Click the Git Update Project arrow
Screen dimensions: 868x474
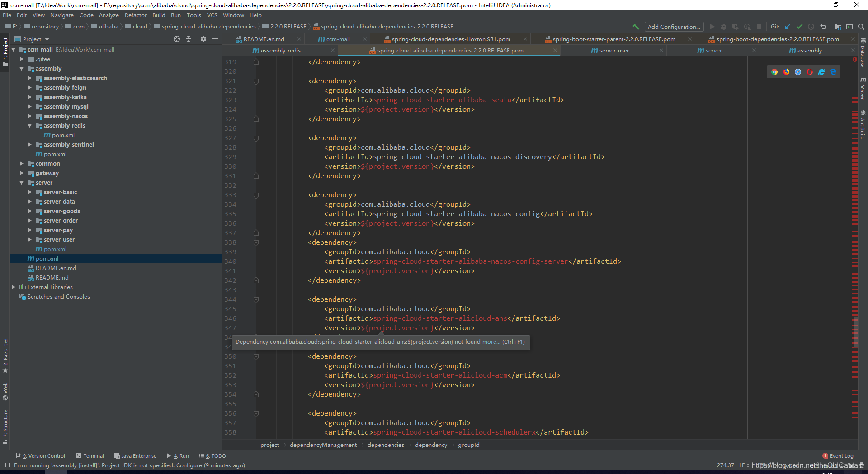(788, 27)
